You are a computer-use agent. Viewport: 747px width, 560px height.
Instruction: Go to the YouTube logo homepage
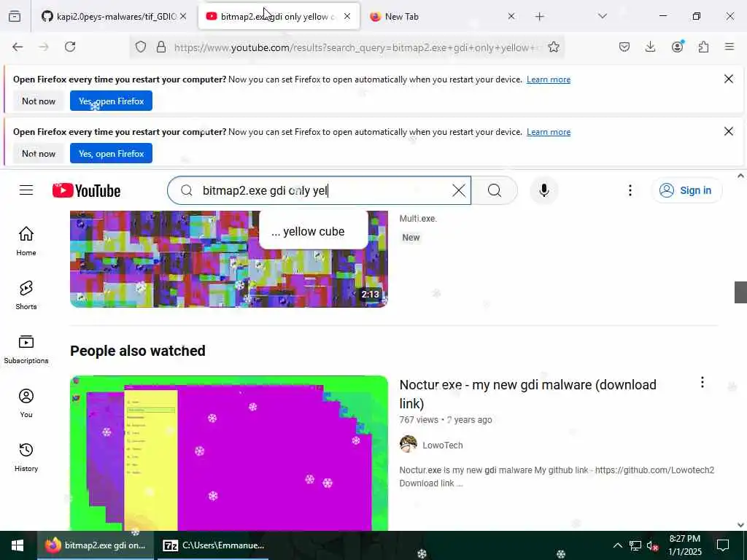pyautogui.click(x=86, y=190)
